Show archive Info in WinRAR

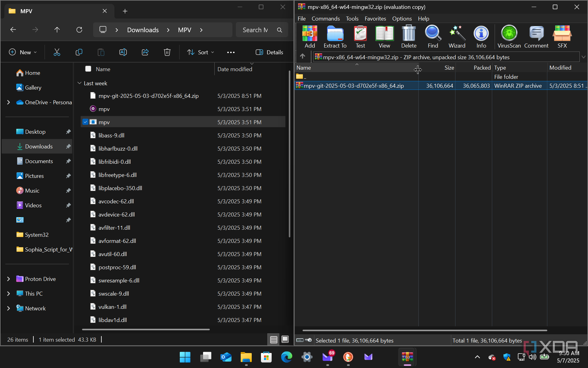point(481,36)
